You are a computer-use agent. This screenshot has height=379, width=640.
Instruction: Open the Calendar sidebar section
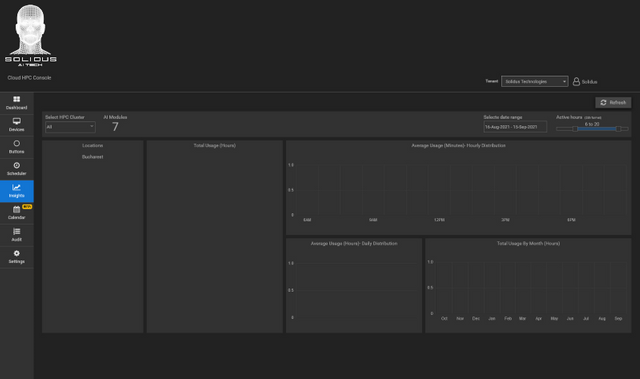(x=17, y=213)
